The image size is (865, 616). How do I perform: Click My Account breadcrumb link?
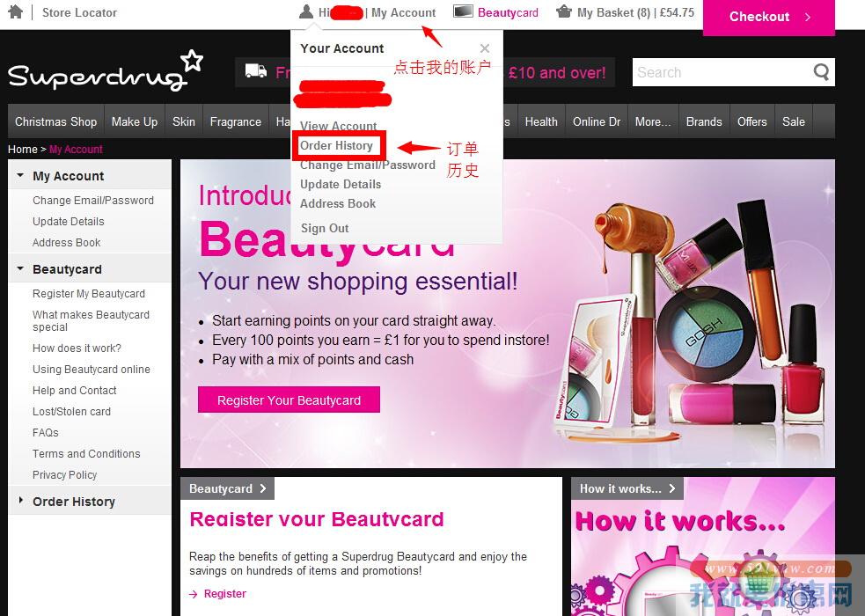[76, 150]
